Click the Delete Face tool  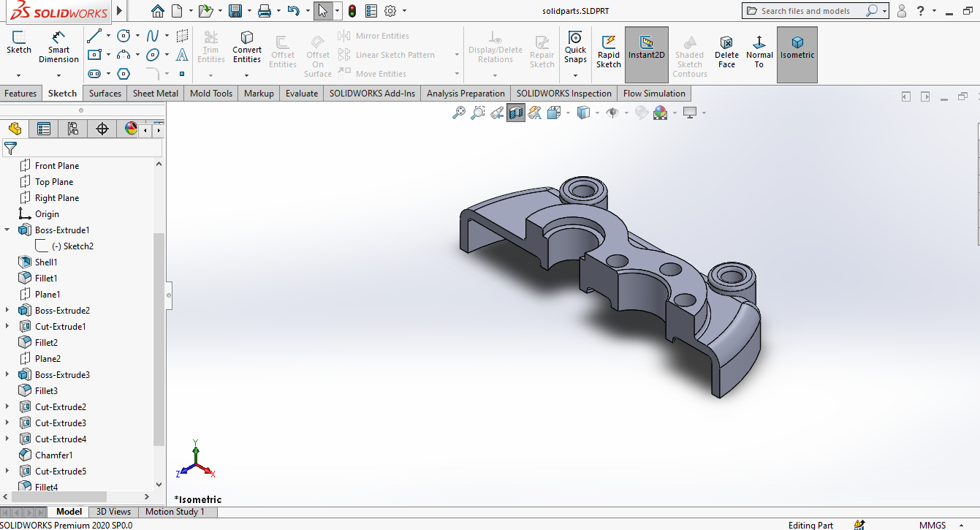726,50
